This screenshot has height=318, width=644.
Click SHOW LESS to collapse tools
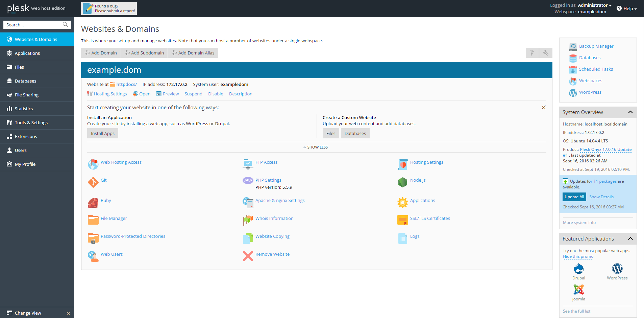[x=316, y=147]
